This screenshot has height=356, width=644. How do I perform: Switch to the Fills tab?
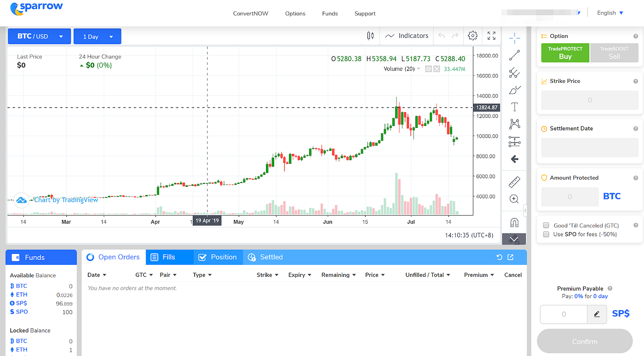pyautogui.click(x=169, y=257)
